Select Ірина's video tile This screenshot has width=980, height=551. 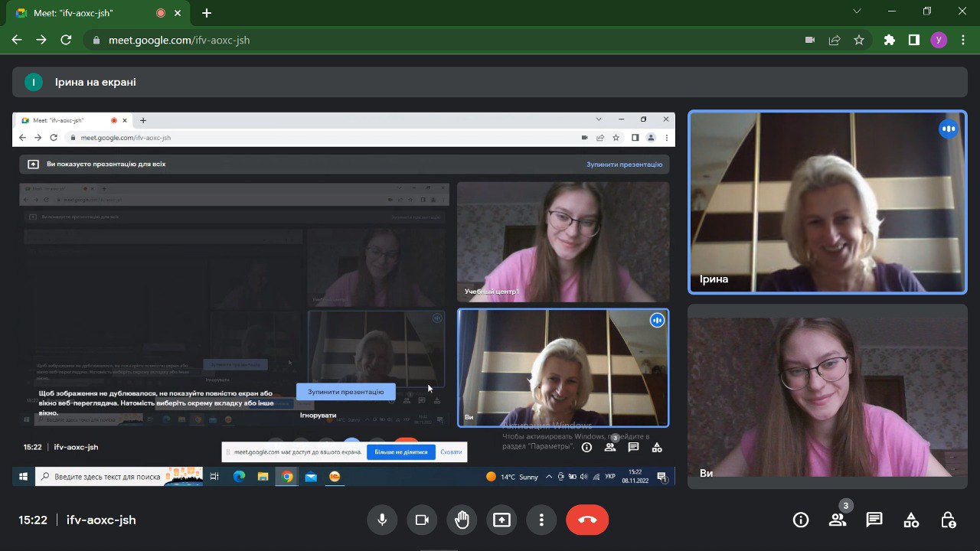[827, 203]
